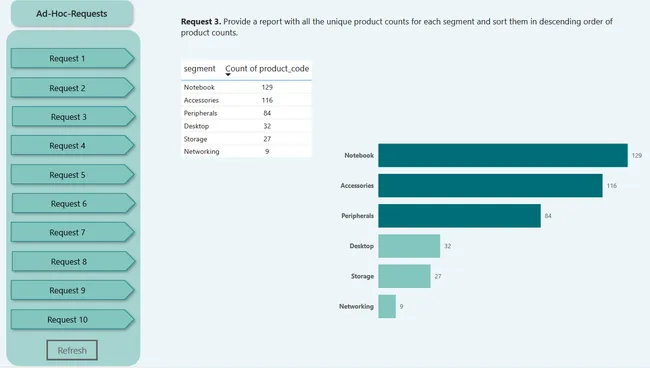Image resolution: width=650 pixels, height=368 pixels.
Task: Click the Storage chart axis label
Action: pos(362,276)
